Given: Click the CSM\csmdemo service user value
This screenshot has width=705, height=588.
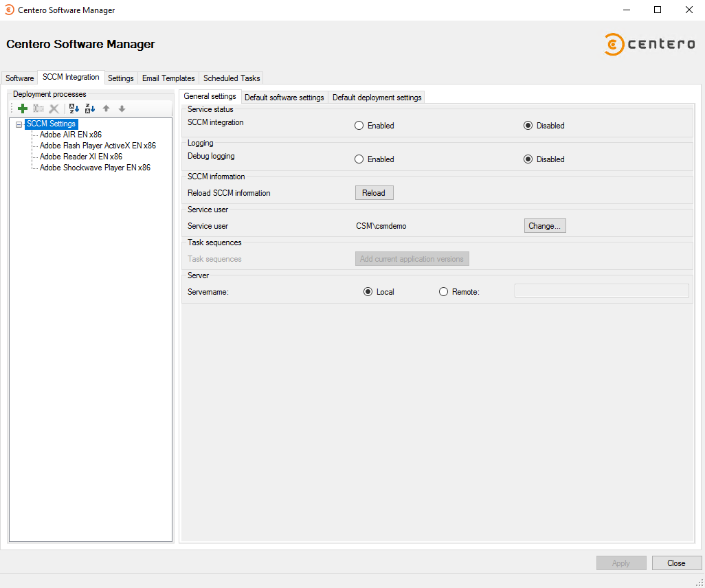Looking at the screenshot, I should [x=381, y=226].
